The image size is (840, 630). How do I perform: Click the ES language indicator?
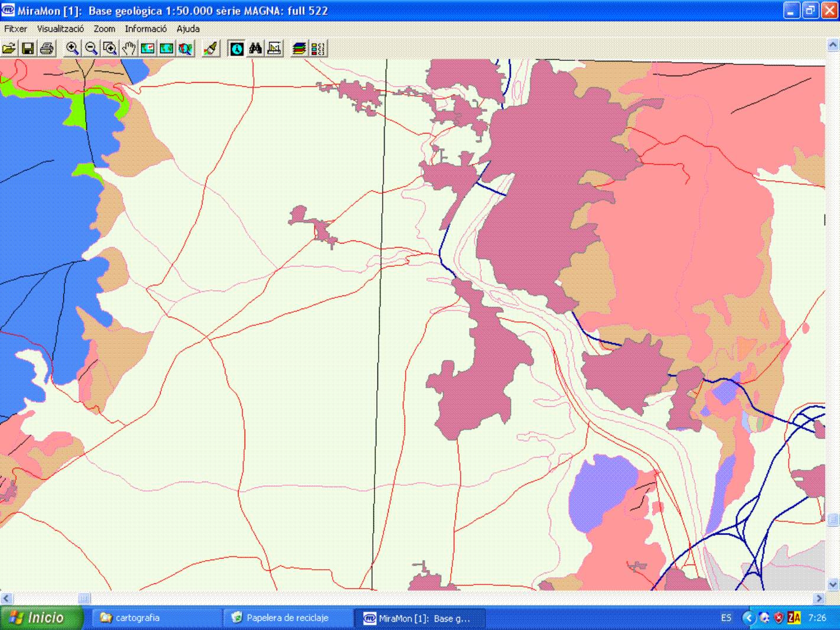(726, 618)
